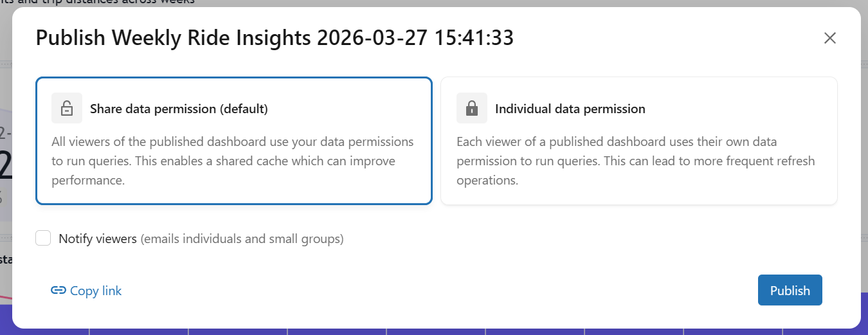Select the Share data permission (default) card

[x=234, y=141]
